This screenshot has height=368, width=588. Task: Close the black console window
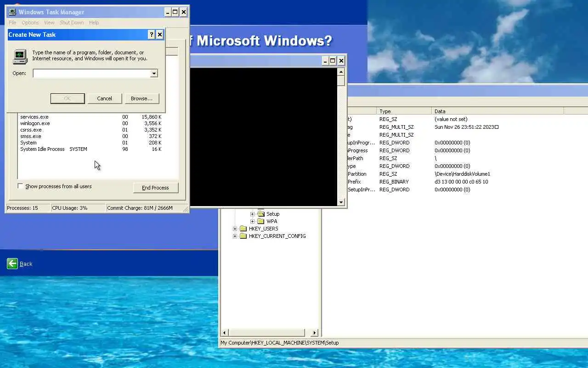coord(341,61)
